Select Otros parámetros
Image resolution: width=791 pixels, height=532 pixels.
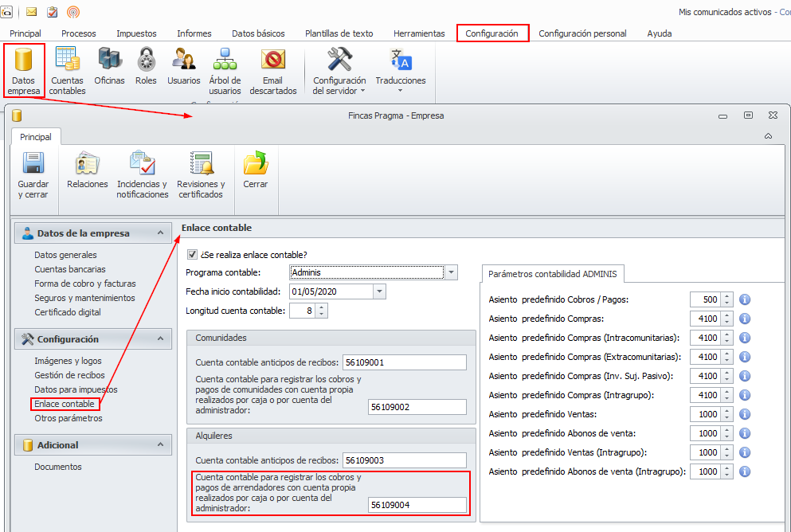[x=68, y=418]
